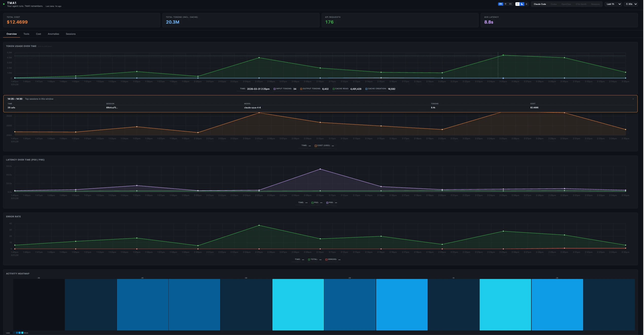
Task: Open the Last 1h time range dropdown
Action: [613, 4]
